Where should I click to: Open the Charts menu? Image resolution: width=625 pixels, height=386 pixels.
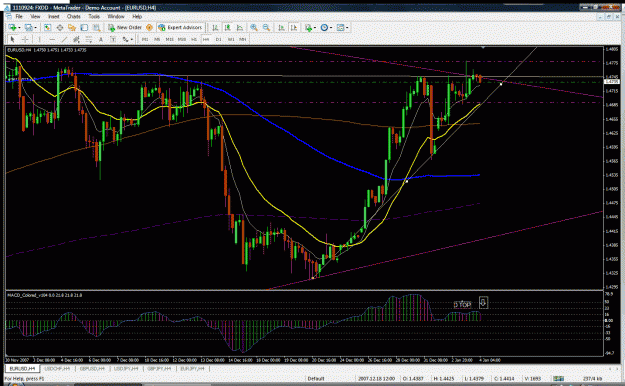coord(73,16)
